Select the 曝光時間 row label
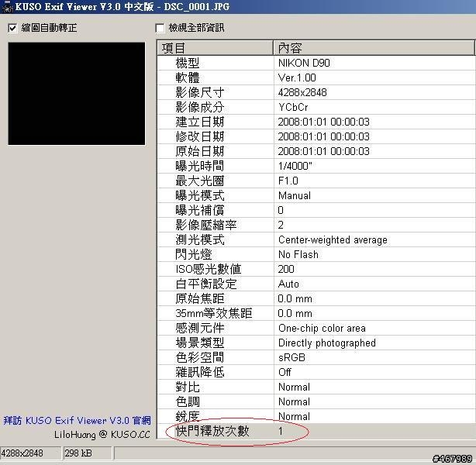The width and height of the screenshot is (476, 465). coord(199,166)
